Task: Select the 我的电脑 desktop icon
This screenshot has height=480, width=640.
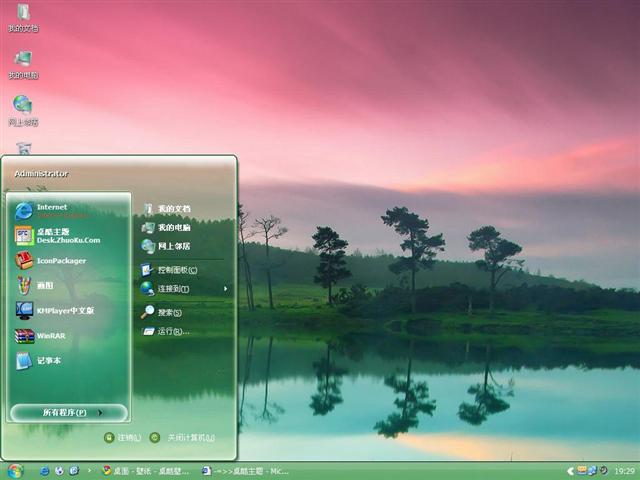Action: pos(23,64)
